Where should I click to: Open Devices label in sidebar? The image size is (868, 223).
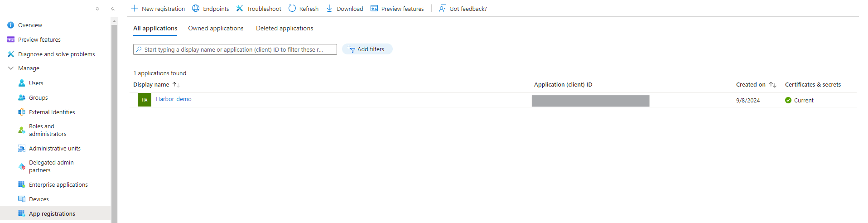pyautogui.click(x=39, y=199)
